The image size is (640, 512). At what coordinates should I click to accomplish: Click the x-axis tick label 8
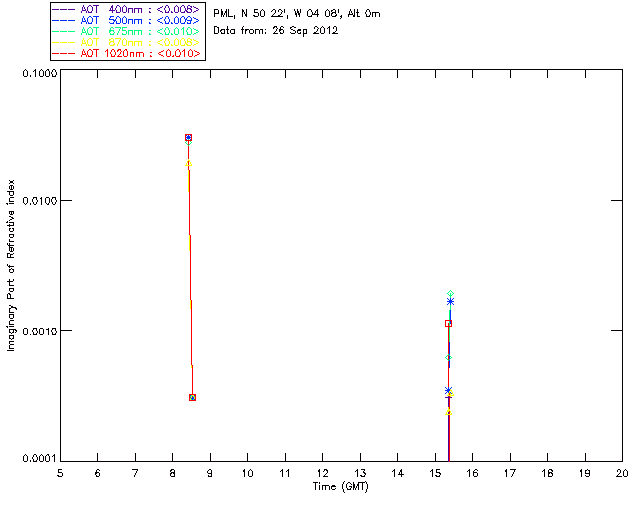[x=173, y=473]
